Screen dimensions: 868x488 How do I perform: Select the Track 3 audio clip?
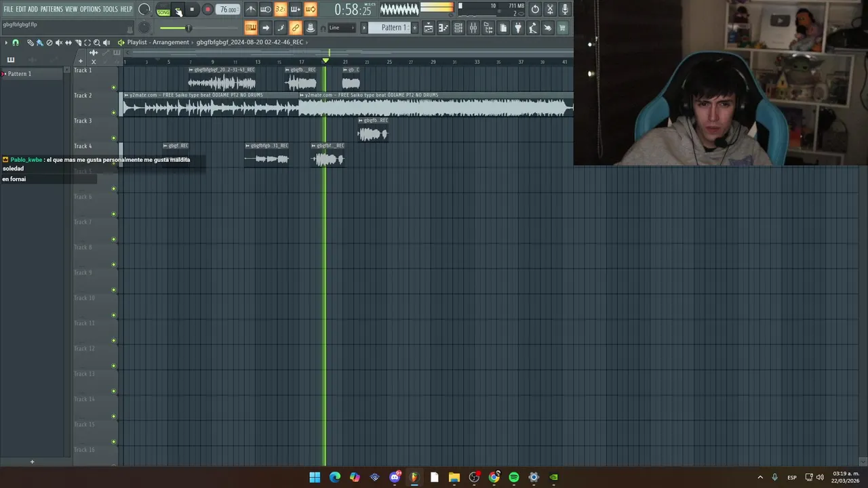(373, 130)
